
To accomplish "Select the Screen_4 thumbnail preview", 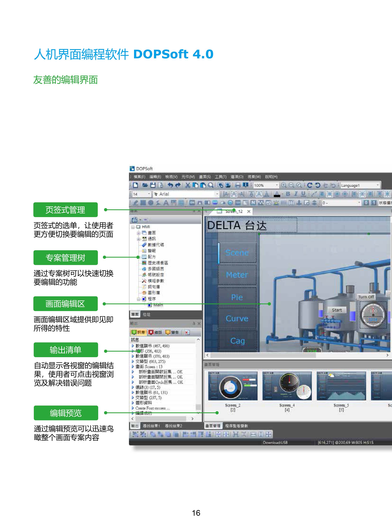I will coord(287,386).
